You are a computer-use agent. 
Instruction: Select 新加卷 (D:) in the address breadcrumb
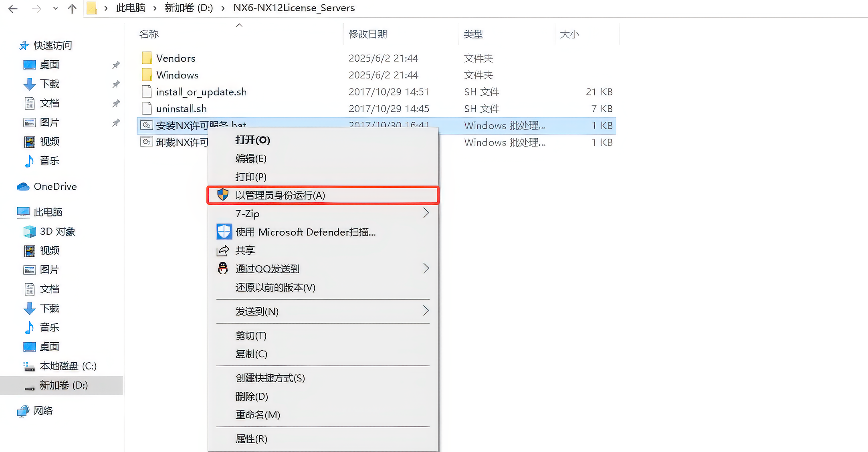coord(189,8)
